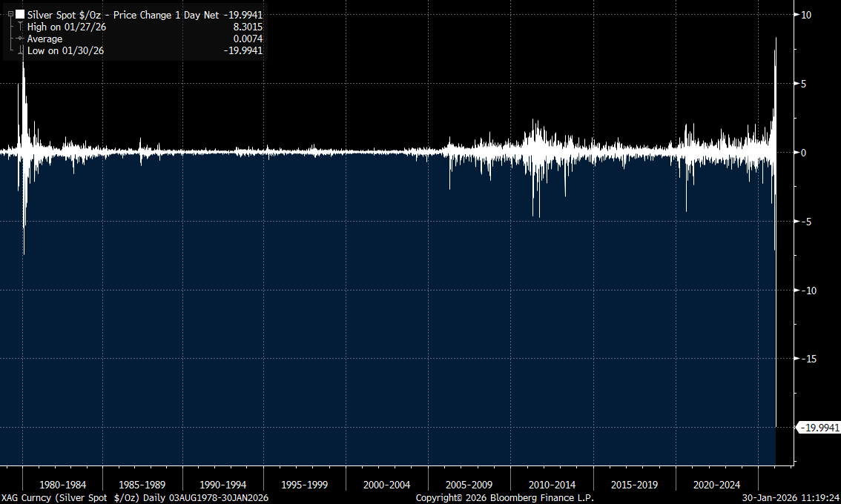Image resolution: width=841 pixels, height=504 pixels.
Task: Click the Bloomberg Finance L.P. copyright text
Action: pos(505,498)
